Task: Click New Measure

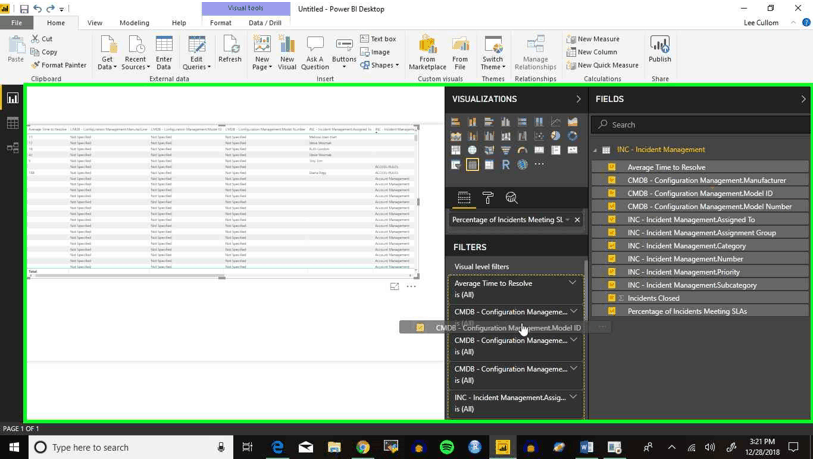Action: (x=593, y=39)
